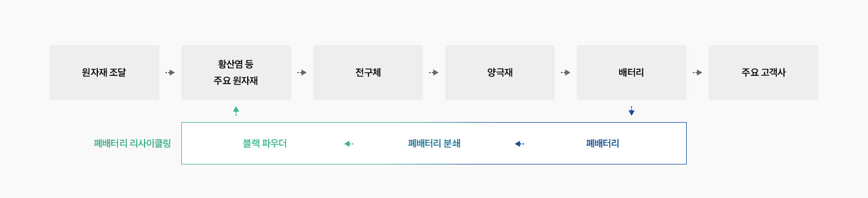
Task: Select the 황산염 등 주요 원자재 box
Action: 236,73
